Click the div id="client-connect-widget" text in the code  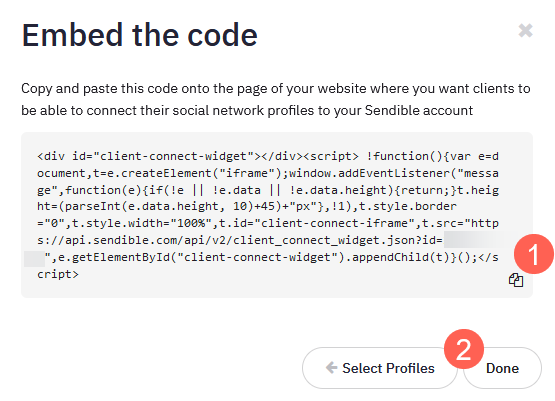pos(145,156)
